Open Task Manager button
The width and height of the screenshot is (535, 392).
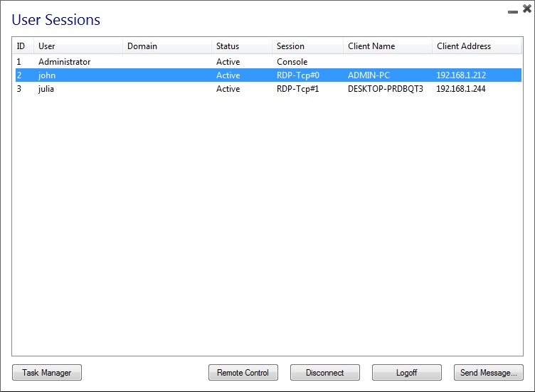click(x=47, y=372)
